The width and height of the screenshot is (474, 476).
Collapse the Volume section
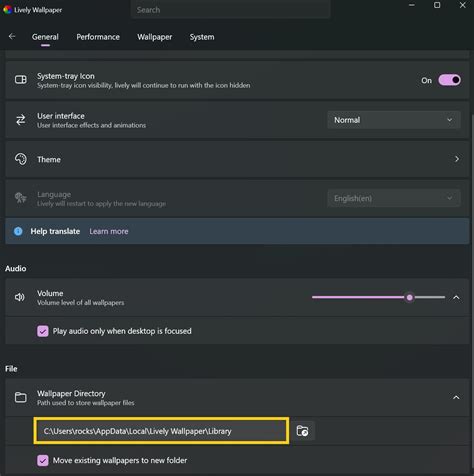point(456,297)
